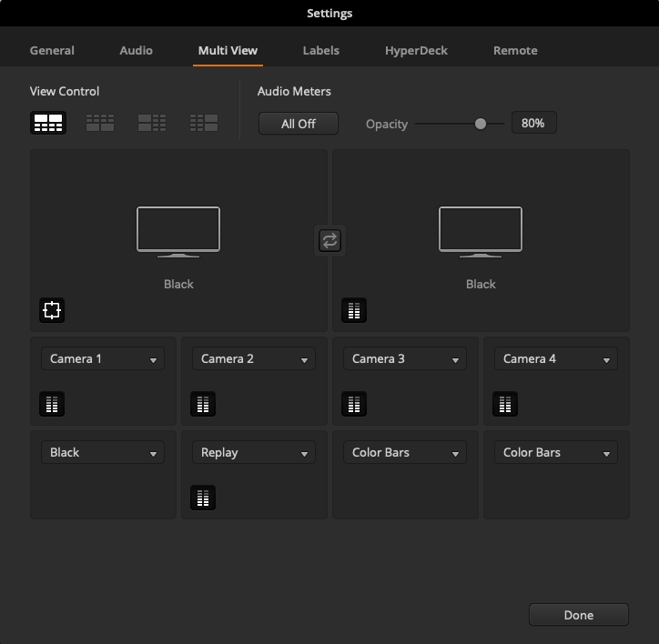
Task: Switch to the HyperDeck tab
Action: pos(416,51)
